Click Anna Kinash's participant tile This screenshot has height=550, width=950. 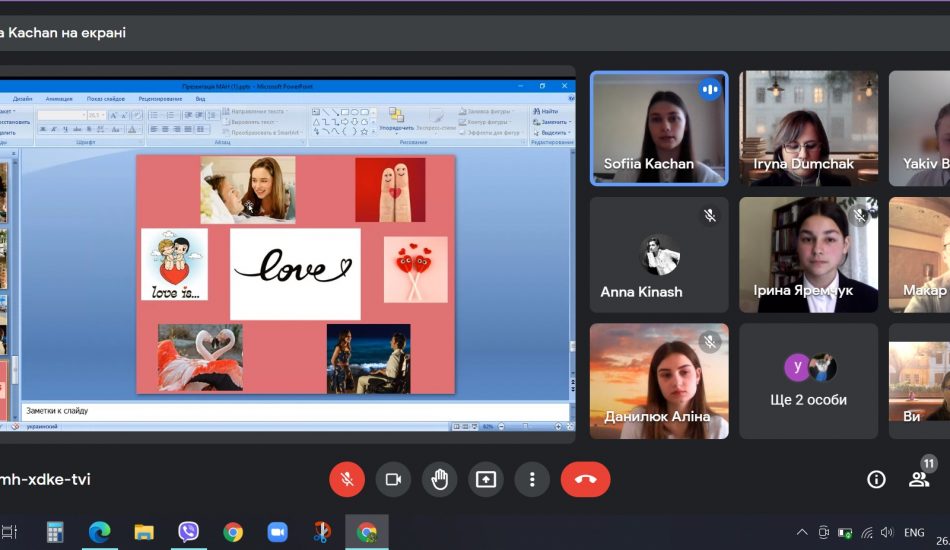coord(659,254)
